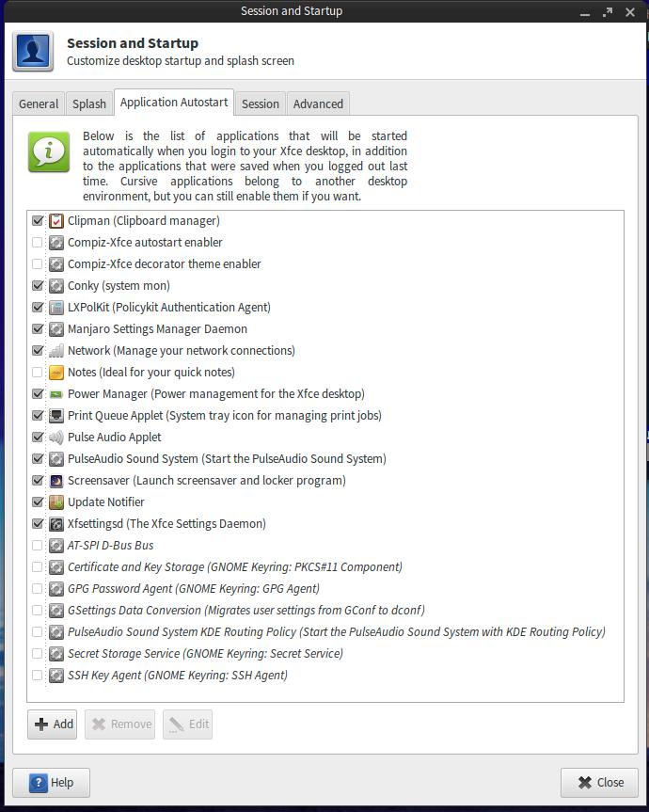Viewport: 649px width, 812px height.
Task: Click the Network signal bars icon
Action: (55, 351)
